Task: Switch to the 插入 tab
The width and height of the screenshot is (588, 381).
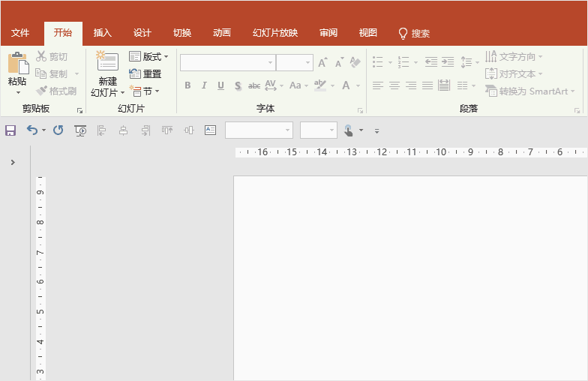Action: tap(102, 33)
